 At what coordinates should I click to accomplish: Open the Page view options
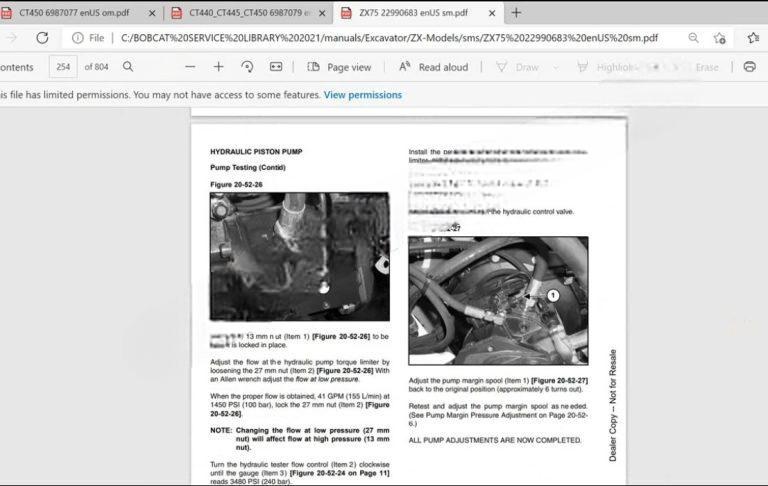(x=339, y=67)
